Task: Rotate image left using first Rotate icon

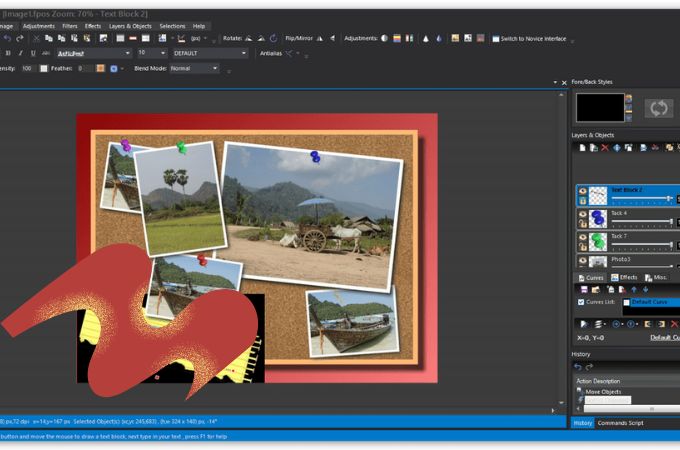Action: (248, 39)
